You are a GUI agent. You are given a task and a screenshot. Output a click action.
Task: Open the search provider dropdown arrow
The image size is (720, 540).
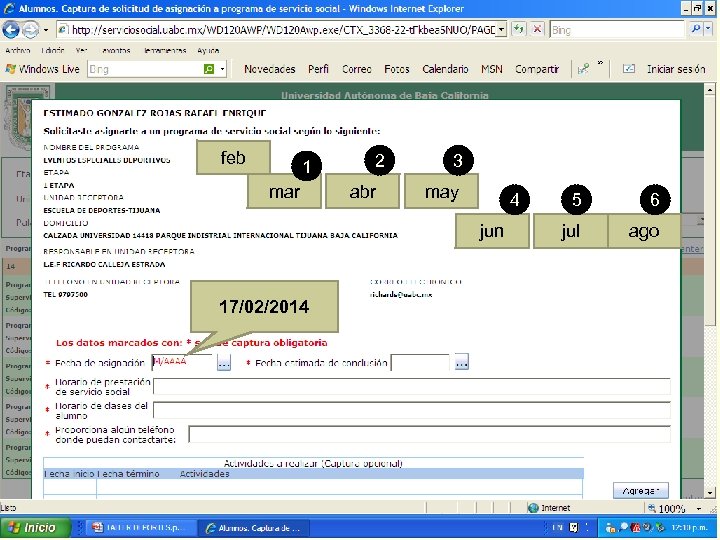(x=708, y=29)
